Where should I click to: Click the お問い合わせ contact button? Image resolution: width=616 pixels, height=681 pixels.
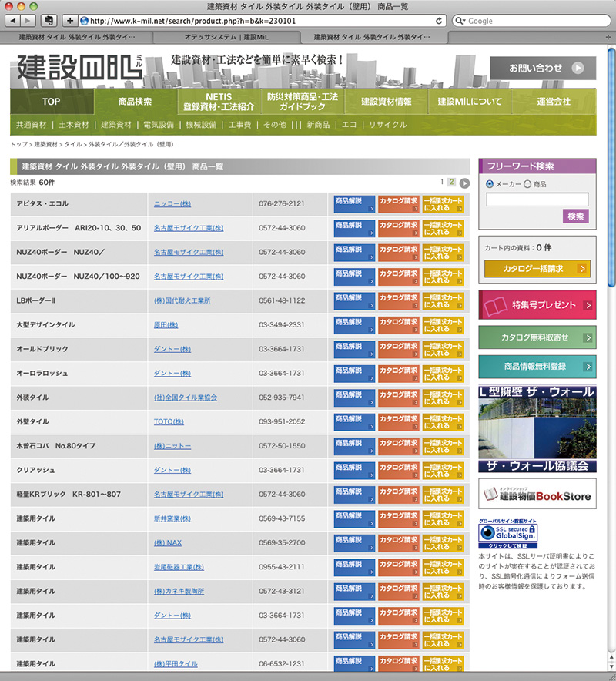coord(543,69)
